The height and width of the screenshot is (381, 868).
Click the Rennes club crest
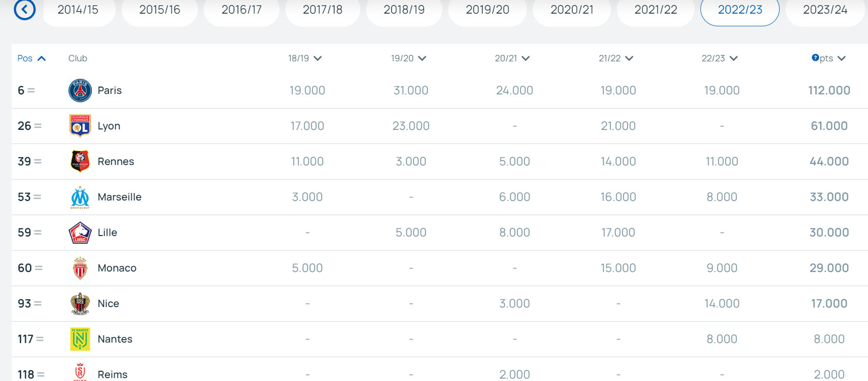pos(80,162)
